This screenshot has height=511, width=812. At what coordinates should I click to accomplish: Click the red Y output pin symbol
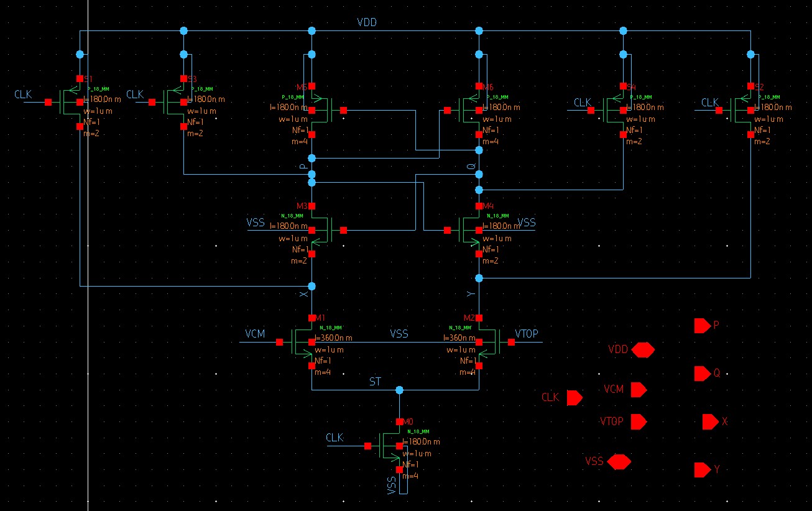coord(702,469)
